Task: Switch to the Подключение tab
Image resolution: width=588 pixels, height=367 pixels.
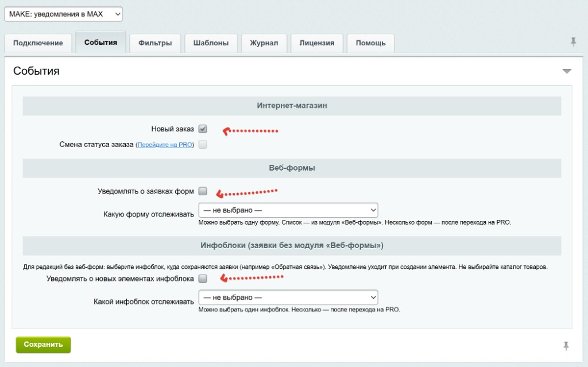Action: [38, 43]
